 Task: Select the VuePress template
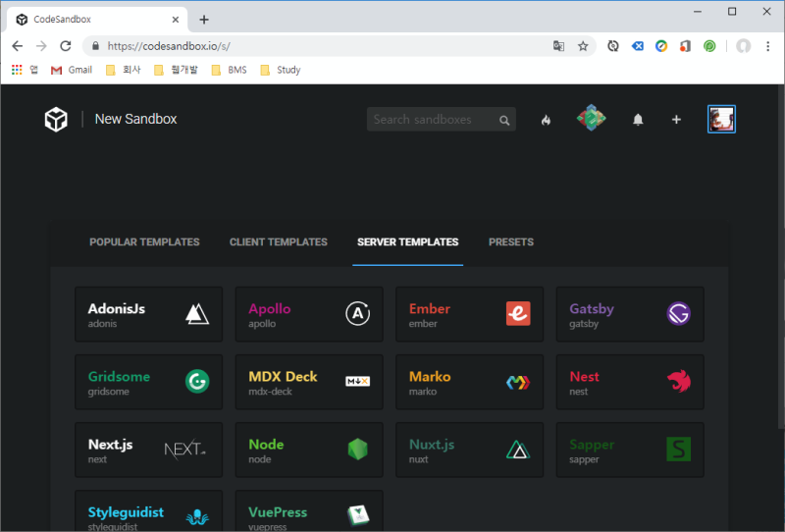coord(309,511)
